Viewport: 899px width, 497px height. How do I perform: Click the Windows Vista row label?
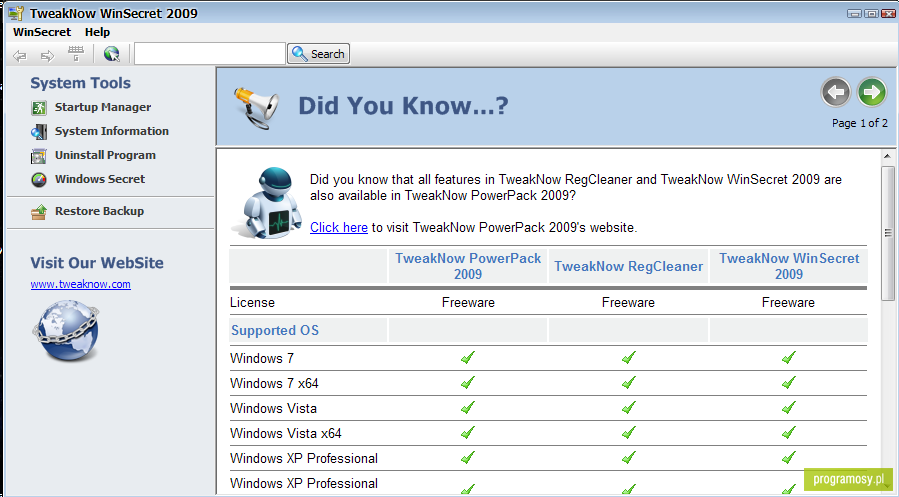pos(273,409)
